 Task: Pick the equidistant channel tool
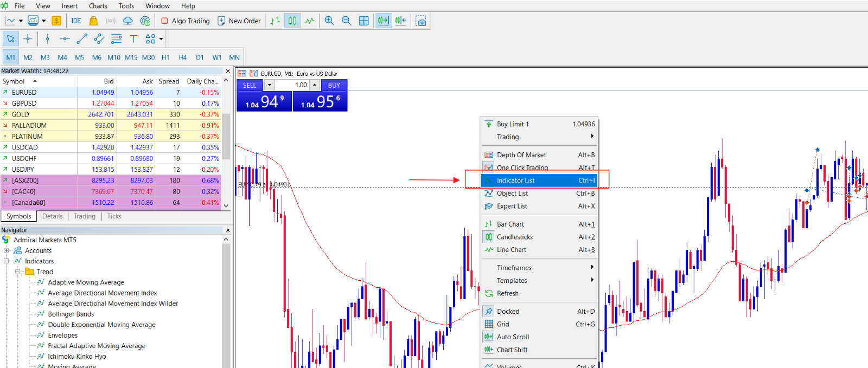(99, 38)
